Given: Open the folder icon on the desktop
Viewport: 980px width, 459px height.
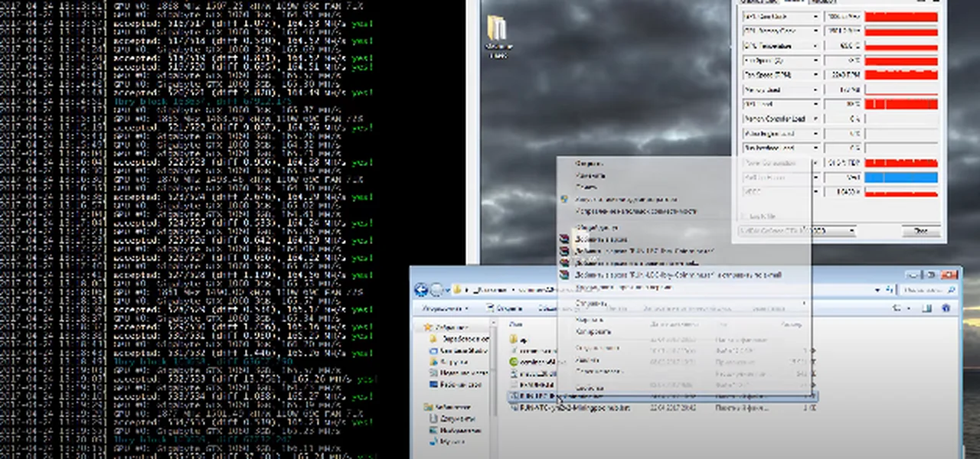Looking at the screenshot, I should click(x=497, y=31).
